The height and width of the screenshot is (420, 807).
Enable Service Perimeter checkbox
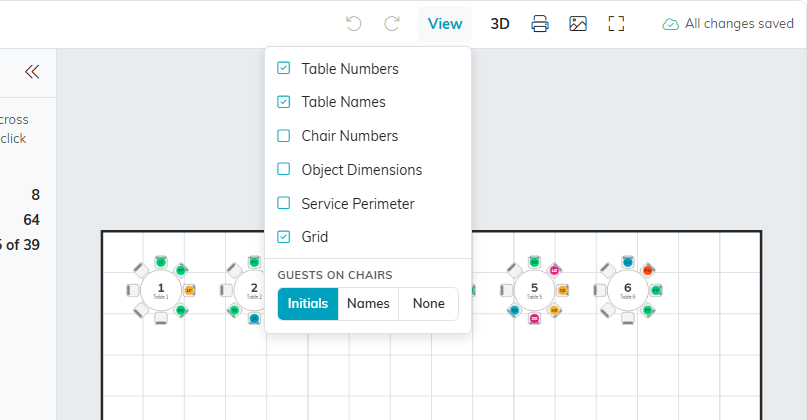point(284,203)
